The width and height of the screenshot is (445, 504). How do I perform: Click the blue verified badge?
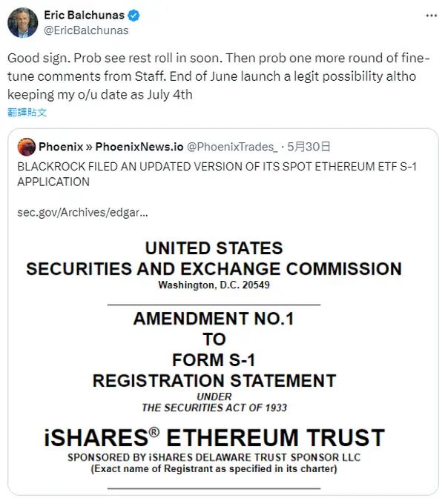(133, 16)
